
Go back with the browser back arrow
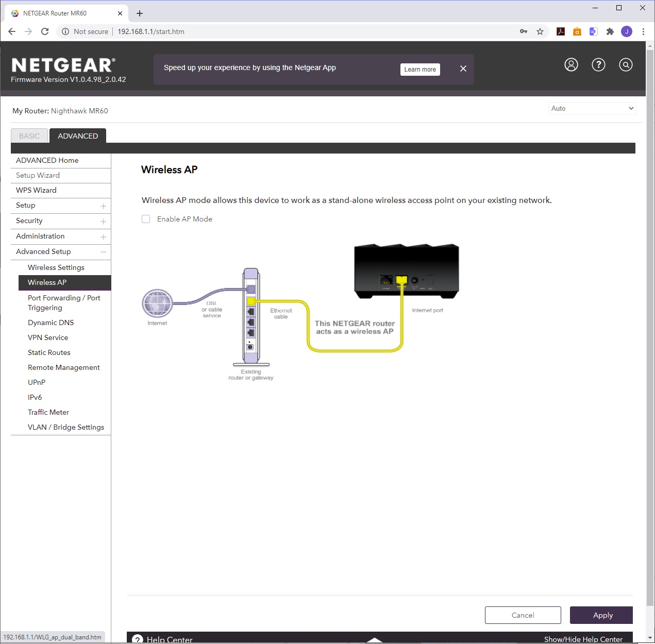12,31
